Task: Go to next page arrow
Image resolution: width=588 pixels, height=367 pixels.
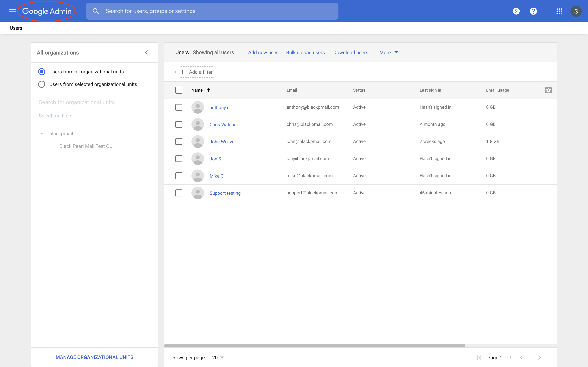Action: tap(539, 357)
